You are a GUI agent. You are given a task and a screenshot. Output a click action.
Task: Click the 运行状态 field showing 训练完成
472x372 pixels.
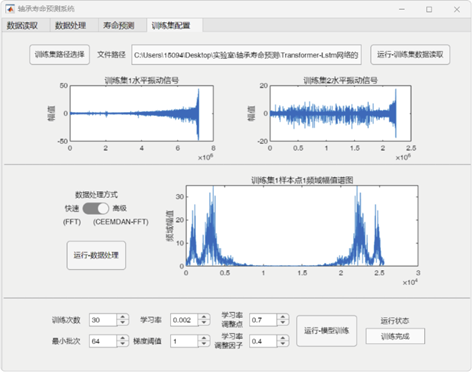point(395,336)
